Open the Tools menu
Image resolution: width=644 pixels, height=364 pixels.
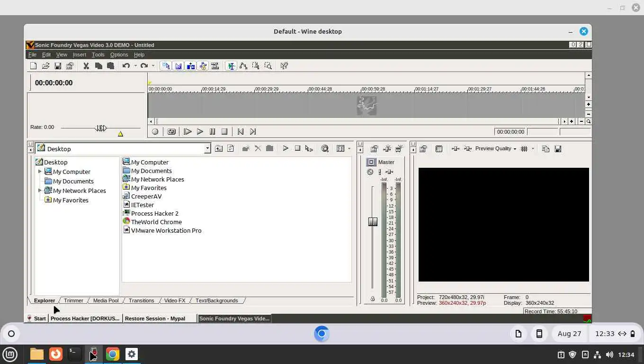(98, 55)
